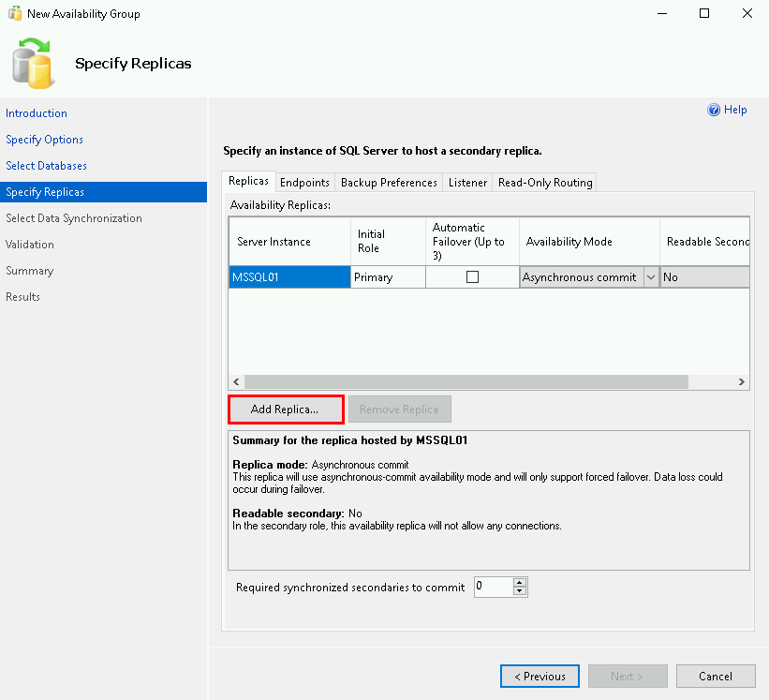This screenshot has width=769, height=700.
Task: Open the Backup Preferences tab
Action: (x=389, y=183)
